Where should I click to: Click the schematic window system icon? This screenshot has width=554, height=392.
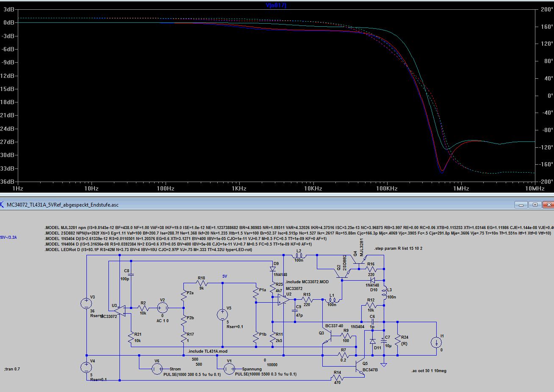pyautogui.click(x=3, y=205)
